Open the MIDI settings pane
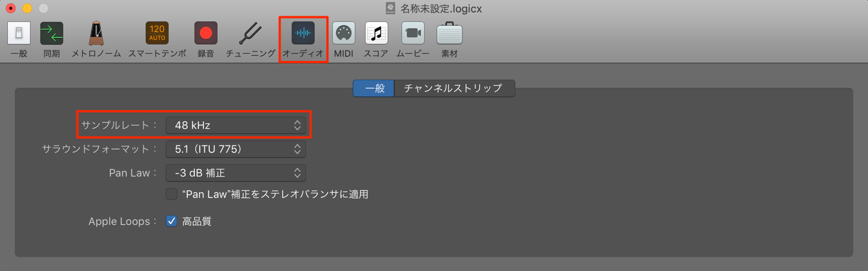Screen dimensions: 868x271 coord(344,34)
